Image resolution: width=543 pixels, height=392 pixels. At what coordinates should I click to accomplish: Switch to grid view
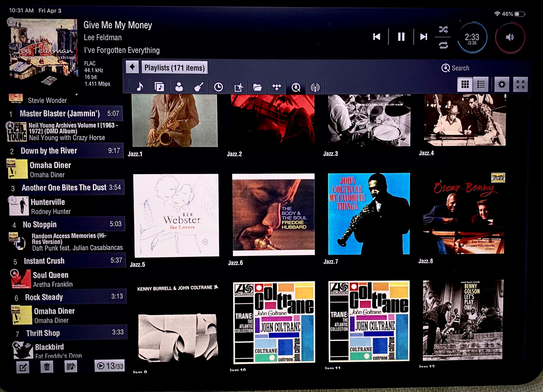[465, 84]
